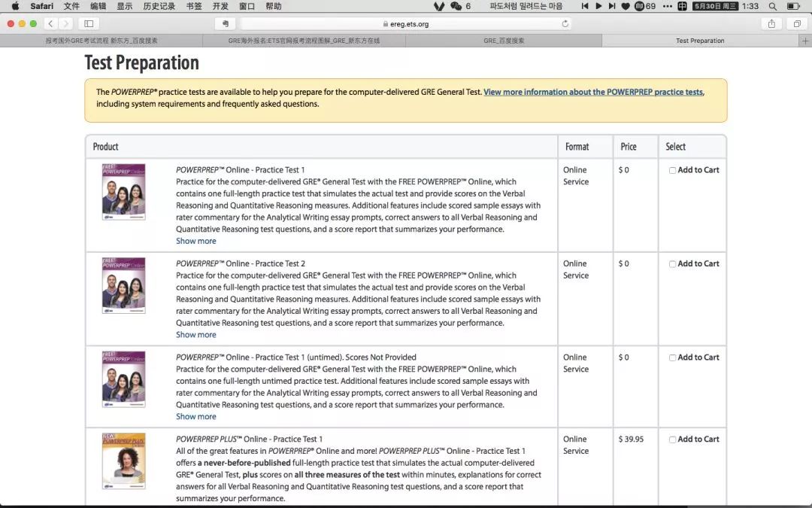The image size is (812, 508).
Task: Expand Show more under Practice Test 2
Action: coord(195,335)
